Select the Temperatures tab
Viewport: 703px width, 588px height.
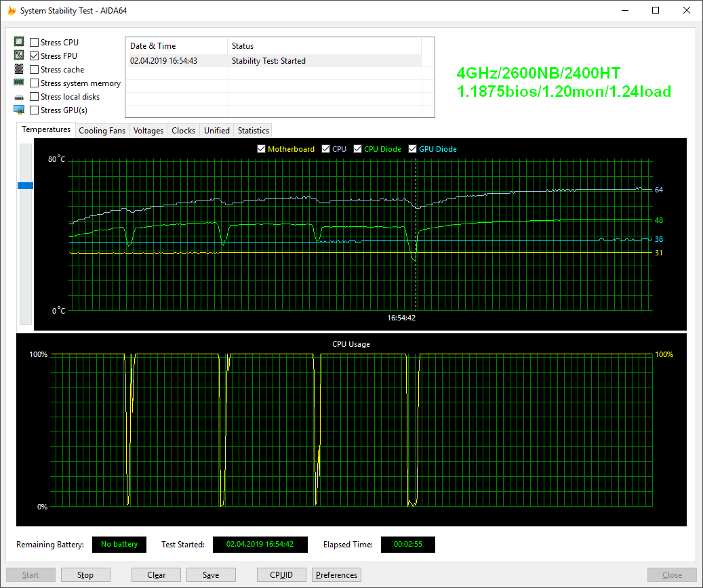[x=46, y=129]
